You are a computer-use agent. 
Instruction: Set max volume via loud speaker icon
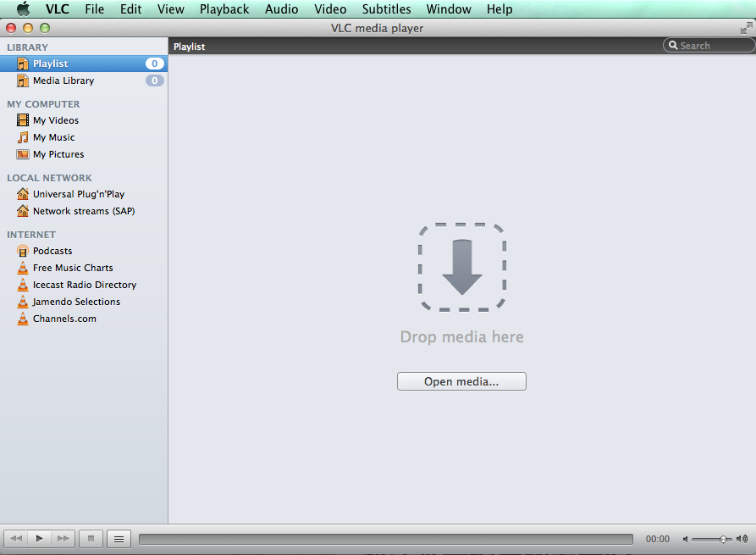click(742, 539)
